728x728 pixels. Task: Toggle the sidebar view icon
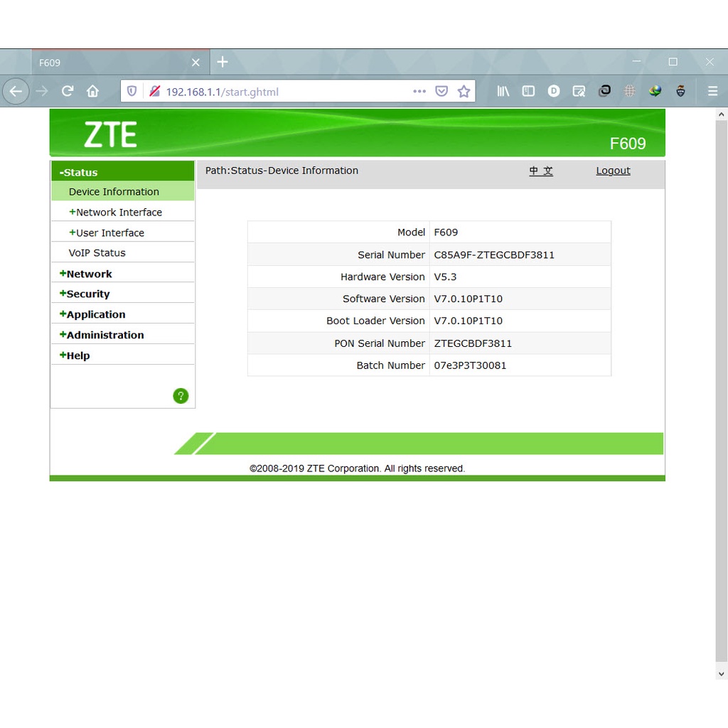(x=528, y=91)
